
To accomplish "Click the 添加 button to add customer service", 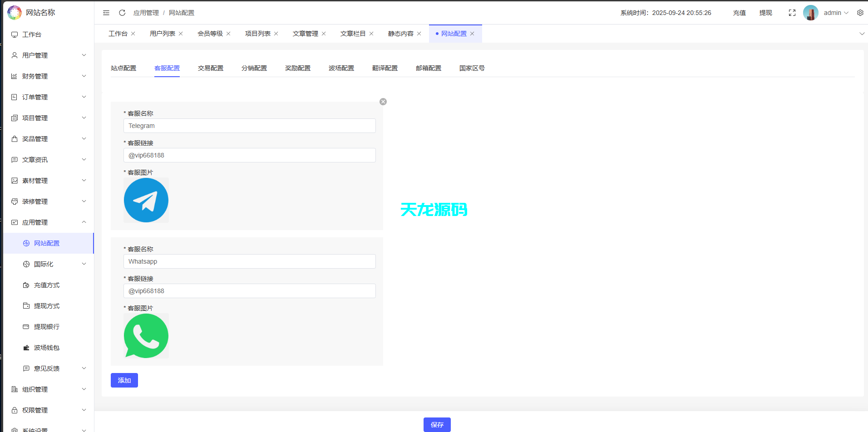I will coord(124,380).
